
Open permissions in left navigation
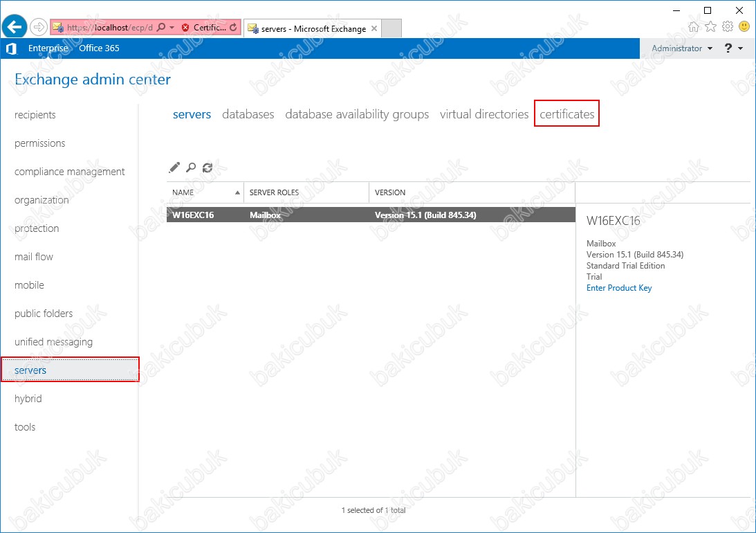click(x=39, y=143)
